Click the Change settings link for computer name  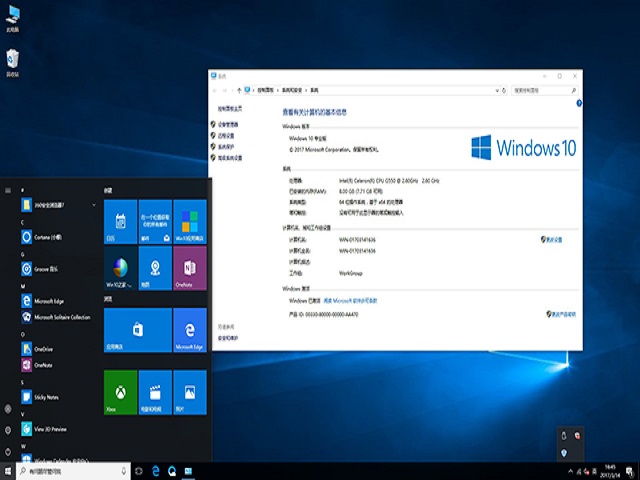coord(553,240)
